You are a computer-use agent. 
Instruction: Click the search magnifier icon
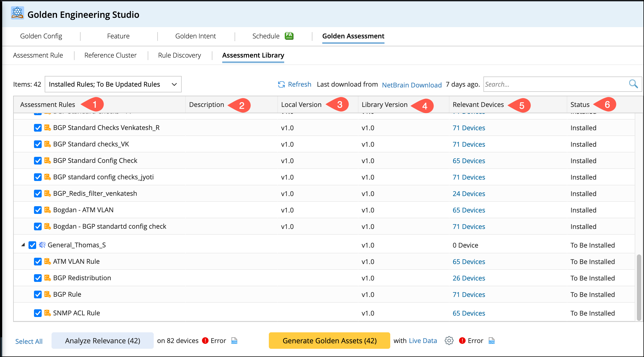[x=633, y=84]
